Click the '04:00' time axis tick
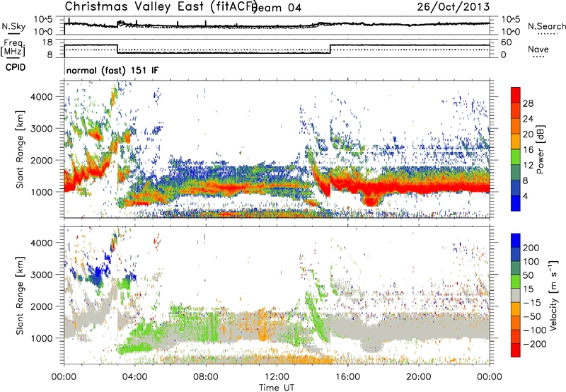Viewport: 566px width, 392px height. point(135,377)
